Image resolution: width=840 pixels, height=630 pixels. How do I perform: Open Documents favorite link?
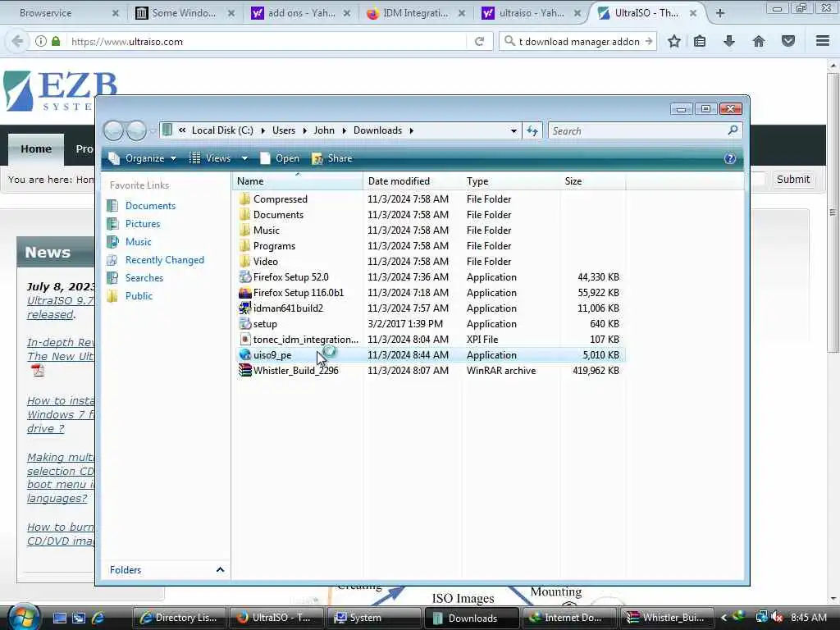[x=151, y=206]
